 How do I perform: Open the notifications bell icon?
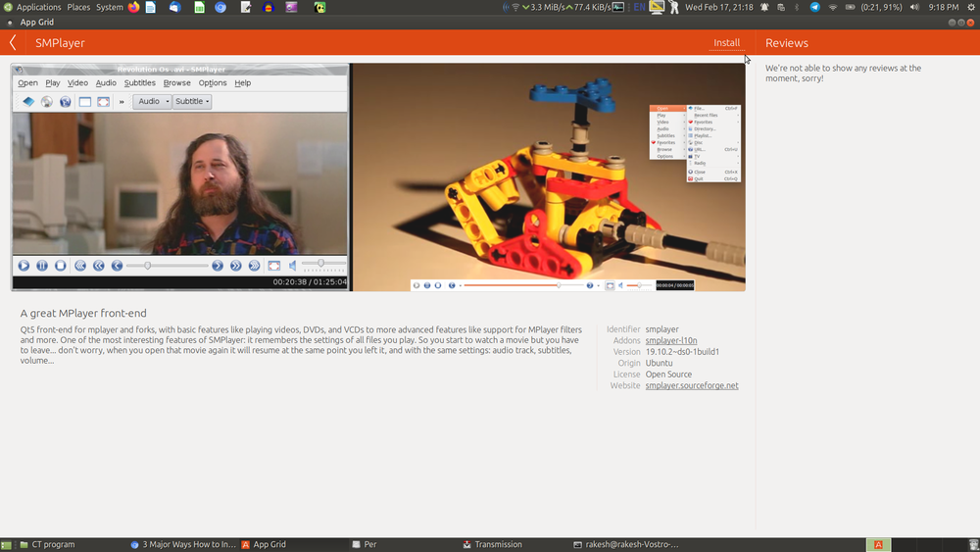point(764,7)
